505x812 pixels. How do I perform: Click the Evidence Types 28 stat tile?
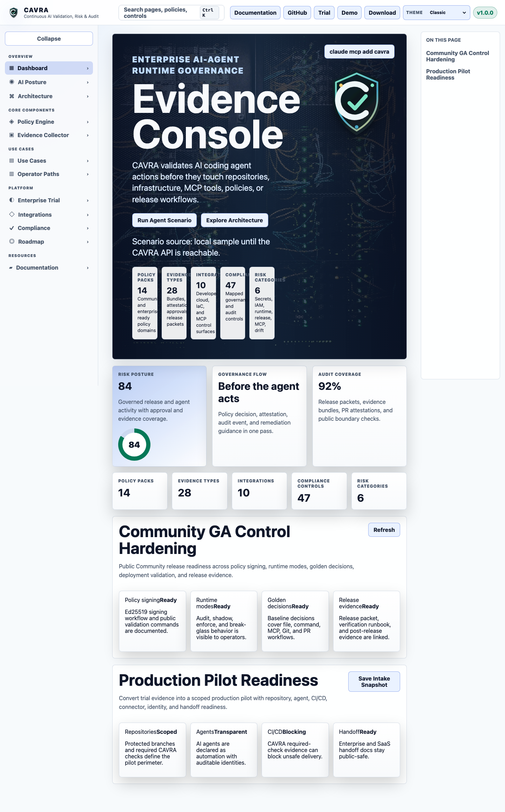point(200,491)
